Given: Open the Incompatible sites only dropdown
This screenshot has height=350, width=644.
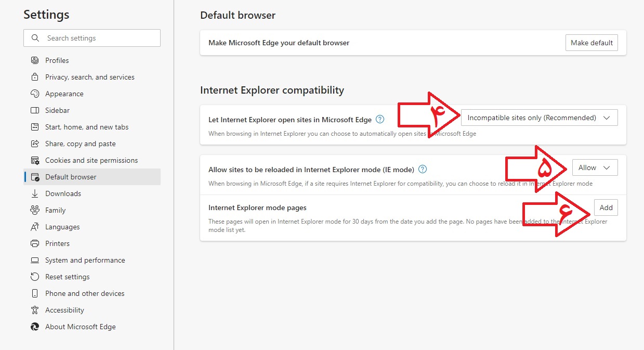Looking at the screenshot, I should [x=539, y=118].
